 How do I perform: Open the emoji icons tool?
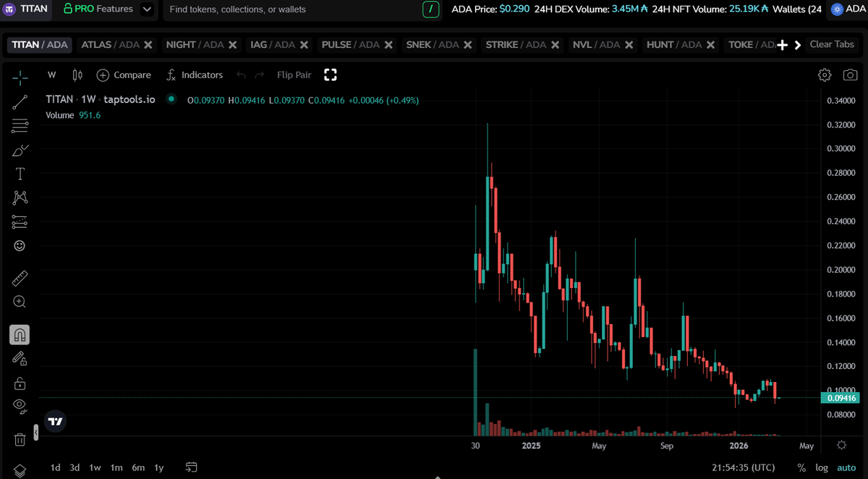click(x=20, y=246)
